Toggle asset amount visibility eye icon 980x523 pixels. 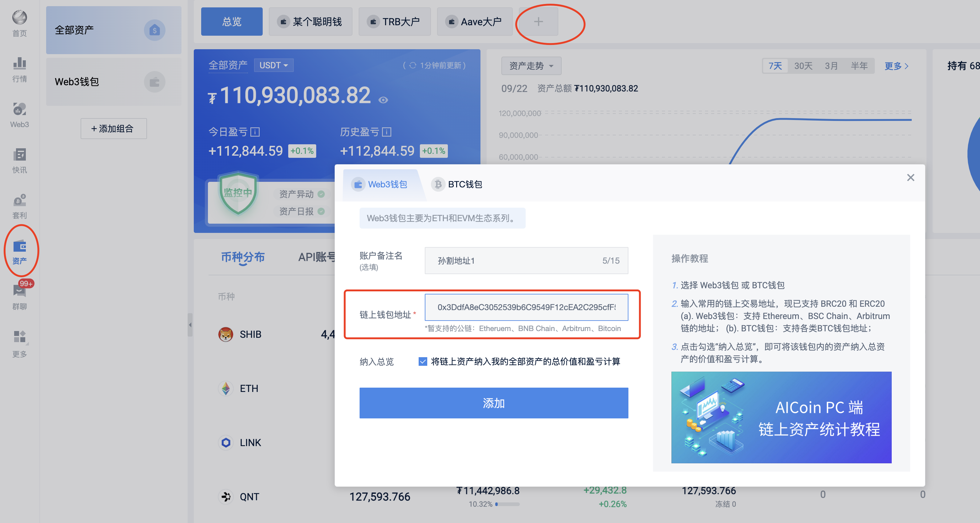coord(383,100)
